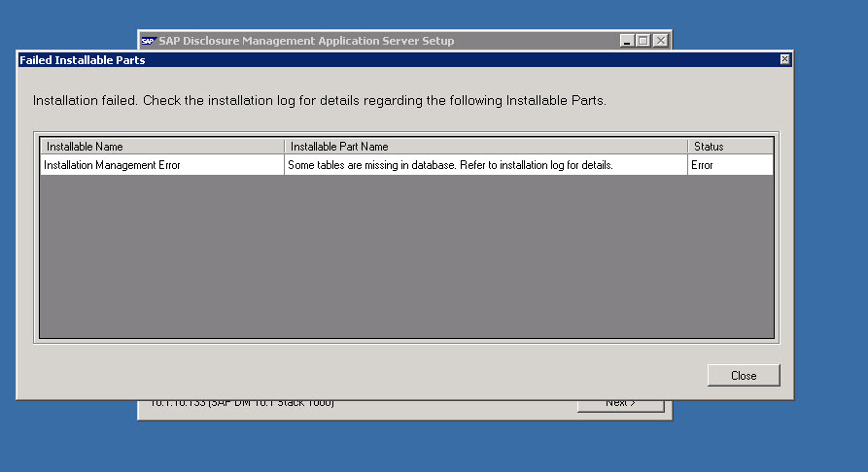Click the "Installation failed" message text
The height and width of the screenshot is (472, 868).
click(x=320, y=101)
